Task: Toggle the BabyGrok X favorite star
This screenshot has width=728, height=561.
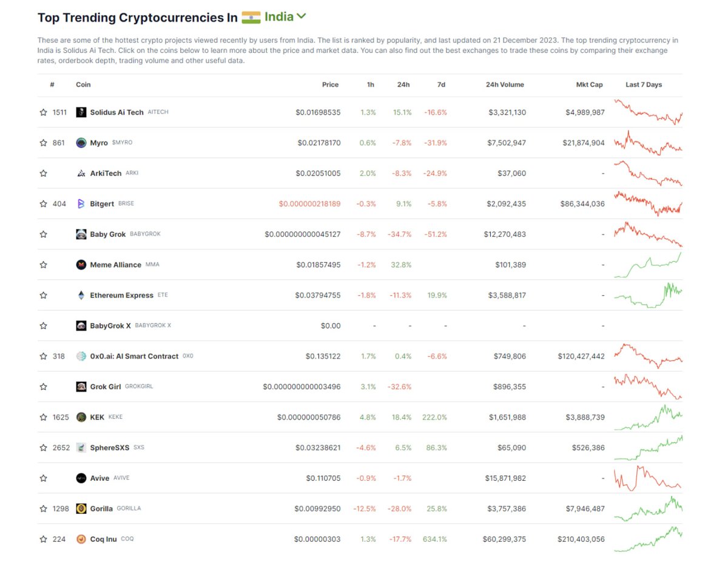Action: click(43, 325)
